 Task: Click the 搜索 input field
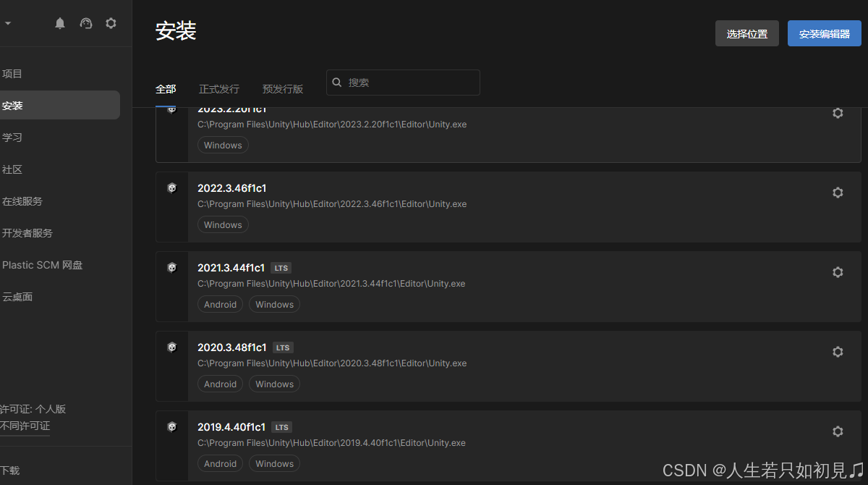tap(403, 83)
